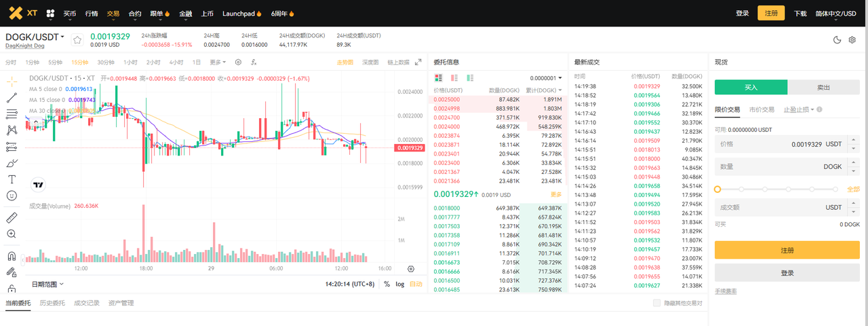Select 卖出 sell side

pos(824,87)
